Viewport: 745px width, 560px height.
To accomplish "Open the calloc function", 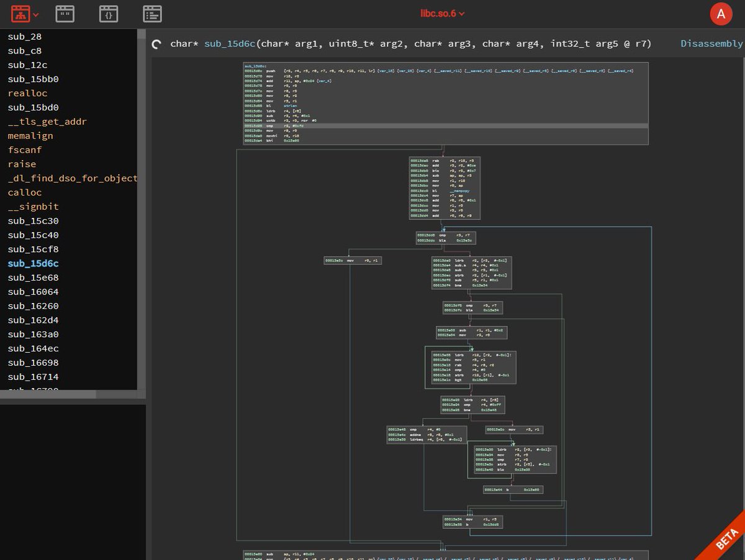I will [x=24, y=192].
